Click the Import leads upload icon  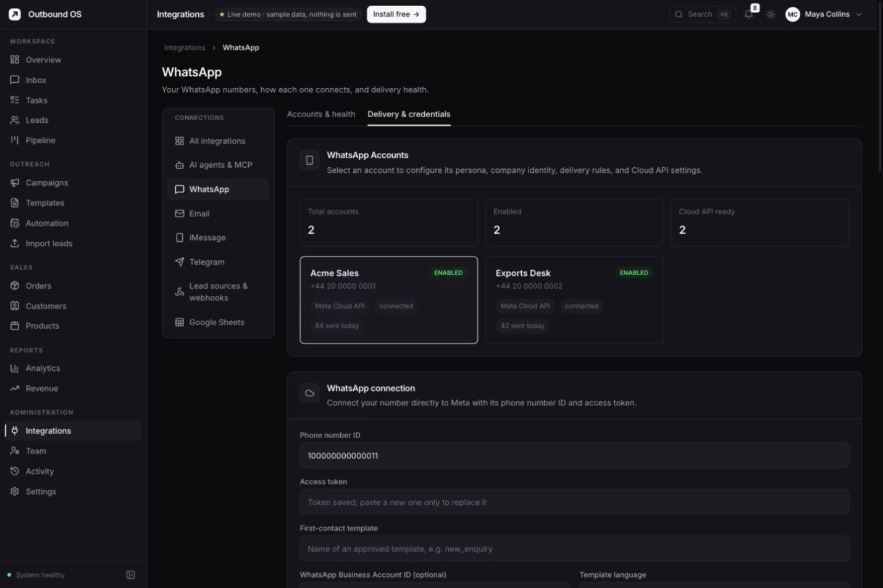[x=15, y=244]
